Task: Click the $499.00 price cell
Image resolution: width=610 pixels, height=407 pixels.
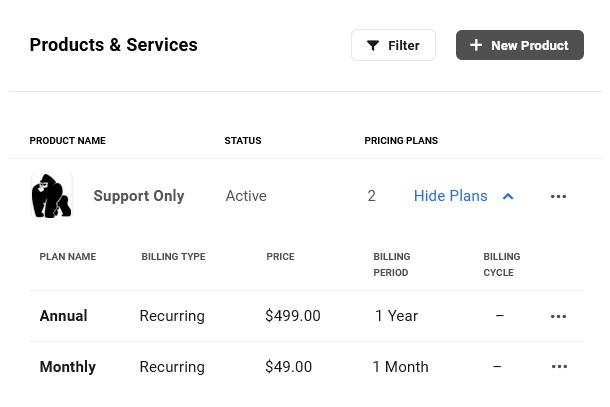Action: (x=293, y=316)
